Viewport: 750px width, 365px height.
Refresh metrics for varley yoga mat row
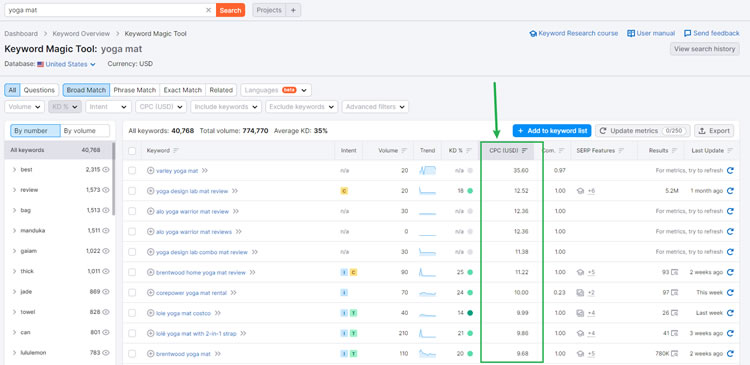point(730,170)
